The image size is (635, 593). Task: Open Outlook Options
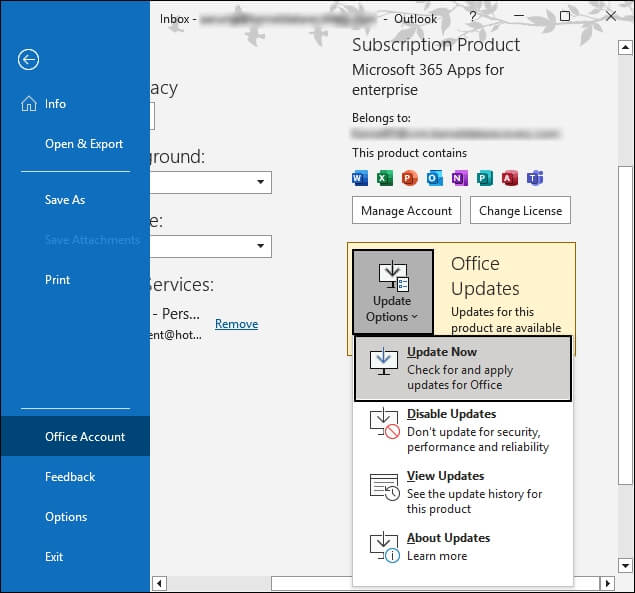(75, 517)
